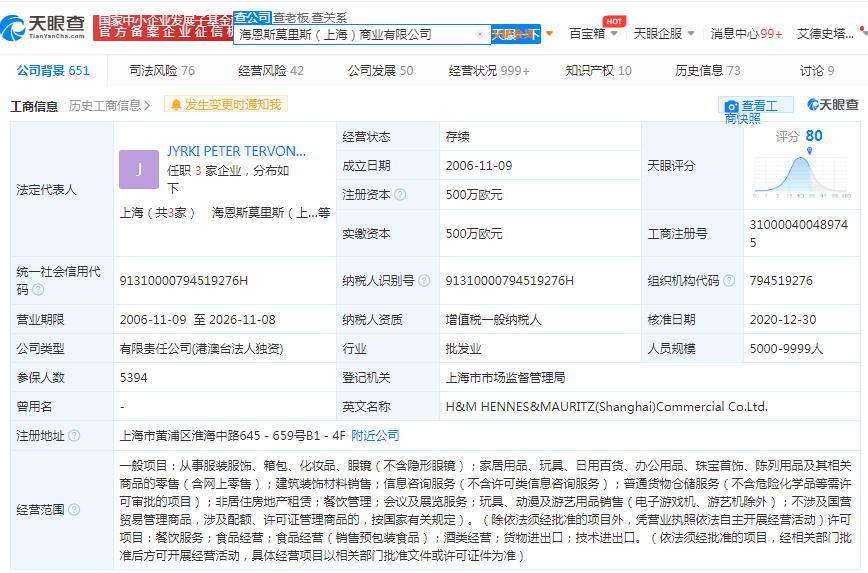This screenshot has width=868, height=573.
Task: Click the bell icon for change notifications
Action: [175, 105]
